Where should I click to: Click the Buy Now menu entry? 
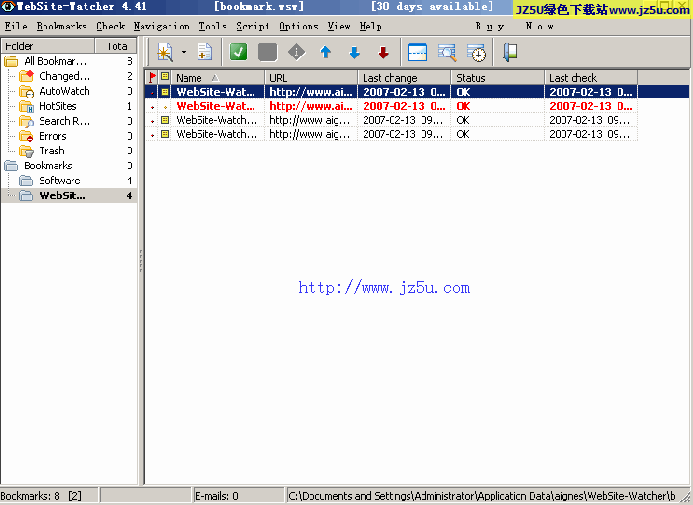coord(514,26)
